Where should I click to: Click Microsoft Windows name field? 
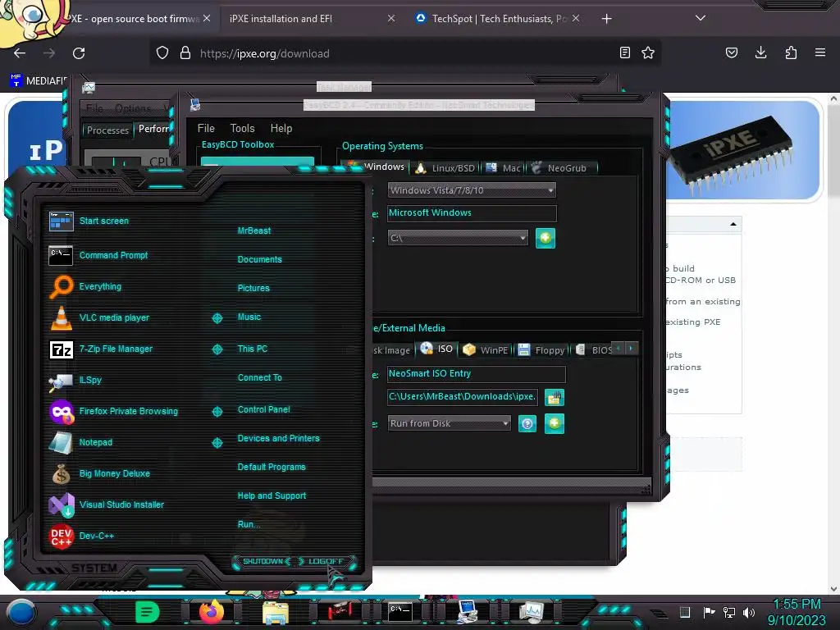472,213
